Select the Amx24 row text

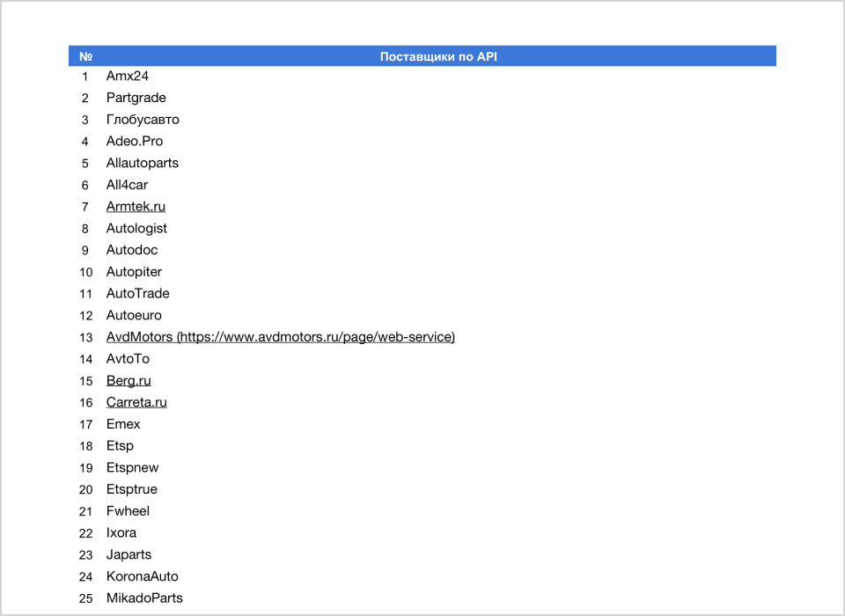point(127,76)
